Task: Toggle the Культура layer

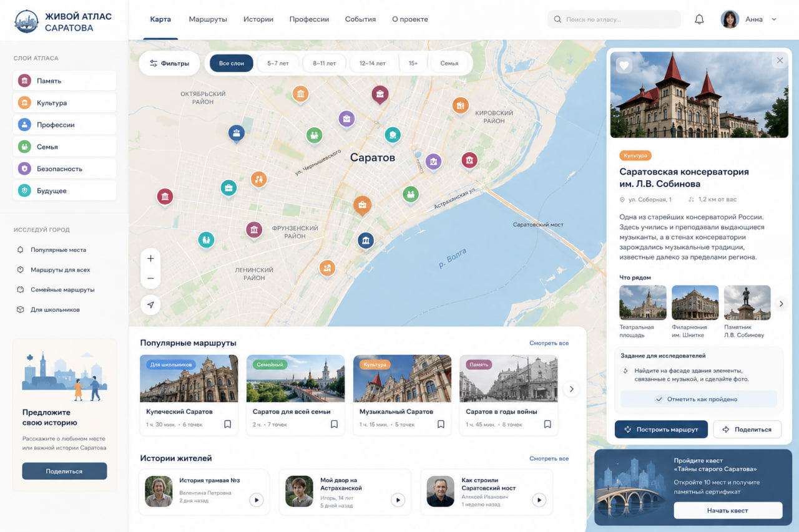Action: click(x=64, y=103)
